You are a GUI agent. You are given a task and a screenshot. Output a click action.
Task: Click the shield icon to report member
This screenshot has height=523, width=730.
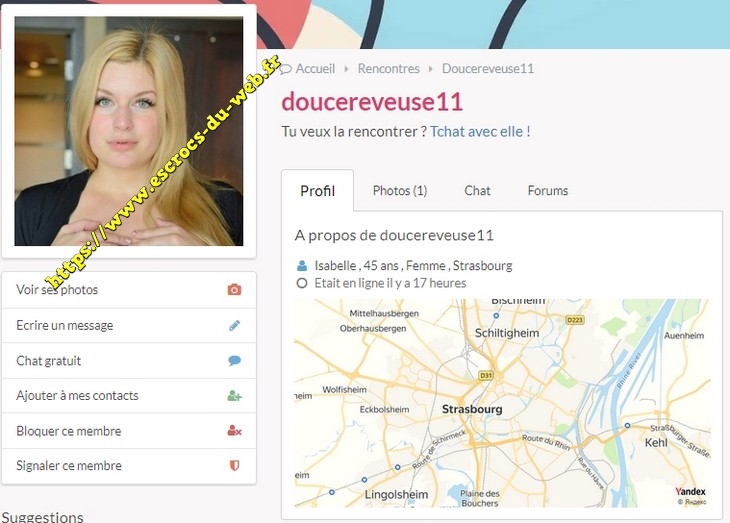point(234,466)
